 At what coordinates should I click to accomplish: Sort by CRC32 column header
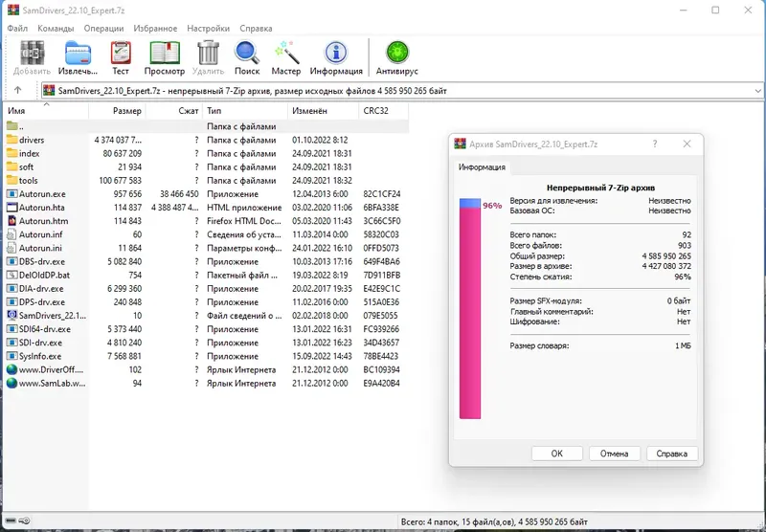pos(384,111)
